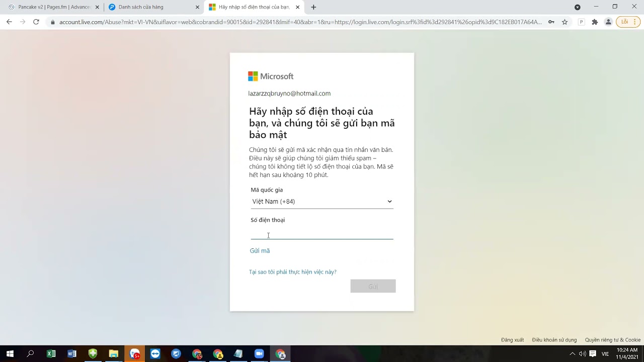
Task: Open a new browser tab
Action: point(313,7)
